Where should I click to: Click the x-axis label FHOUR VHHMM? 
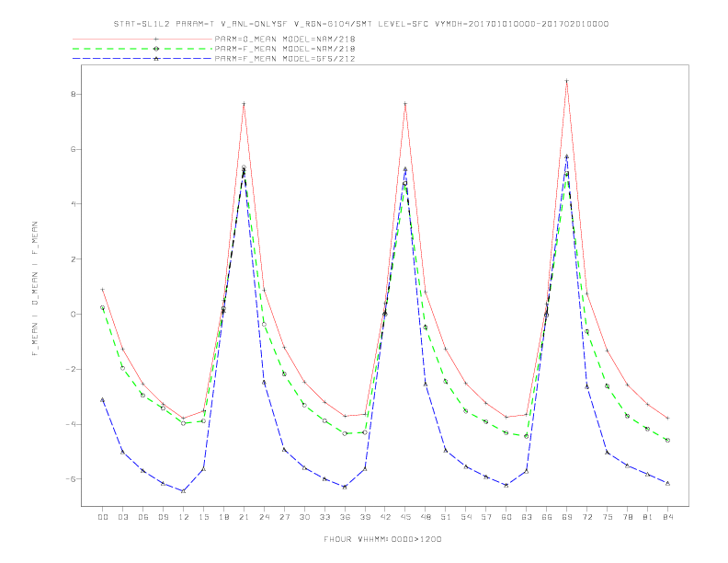[x=382, y=539]
